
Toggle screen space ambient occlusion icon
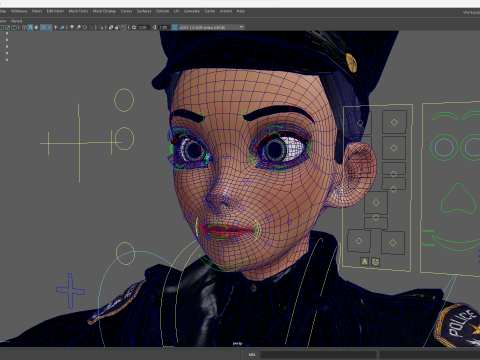72,27
